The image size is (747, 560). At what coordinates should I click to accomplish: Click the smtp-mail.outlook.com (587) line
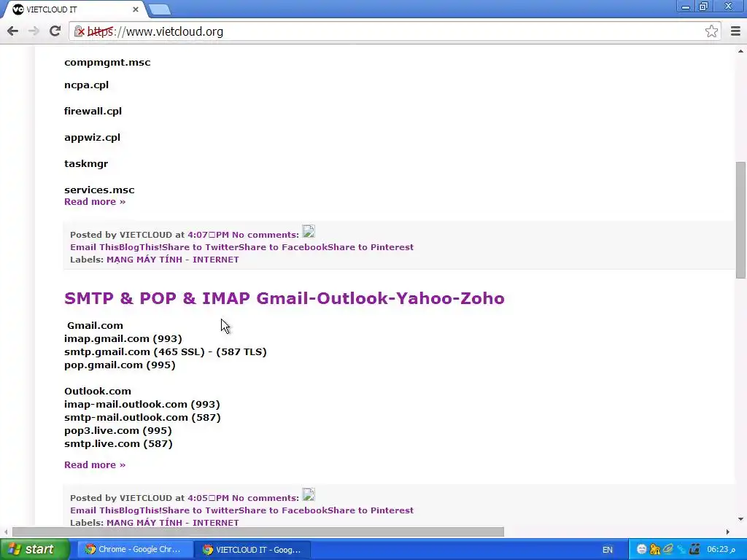point(142,418)
